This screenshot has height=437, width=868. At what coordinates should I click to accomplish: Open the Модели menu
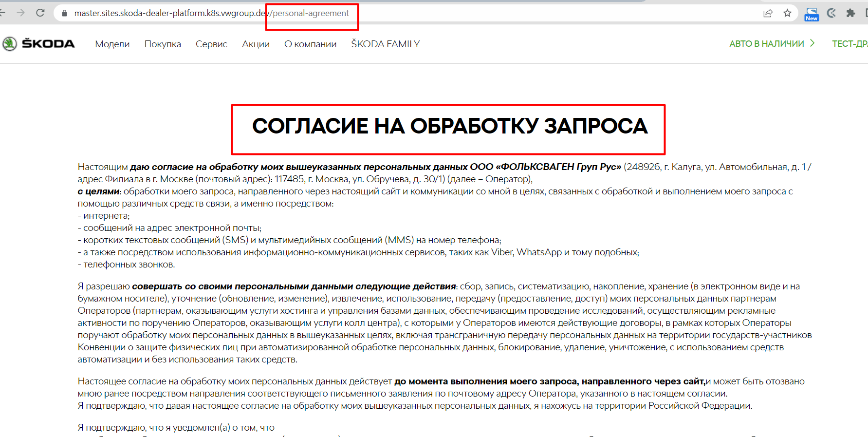coord(112,44)
